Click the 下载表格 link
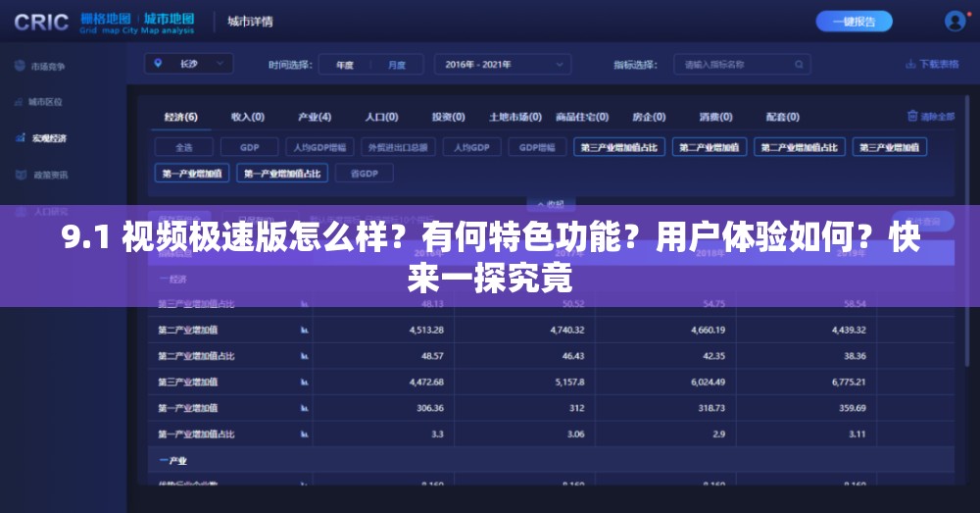This screenshot has height=513, width=980. (x=939, y=64)
